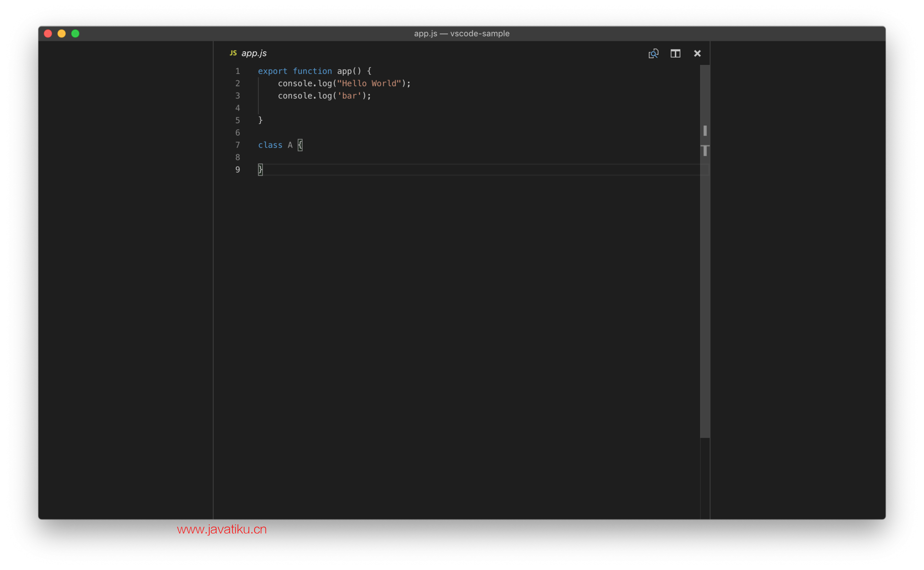Select the app.js editor tab

coord(254,53)
